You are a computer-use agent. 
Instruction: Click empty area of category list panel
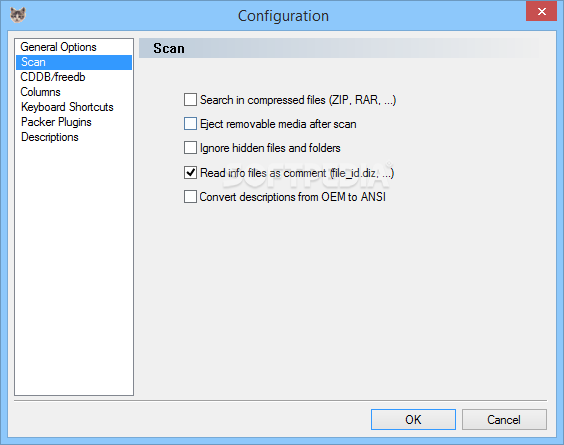74,270
